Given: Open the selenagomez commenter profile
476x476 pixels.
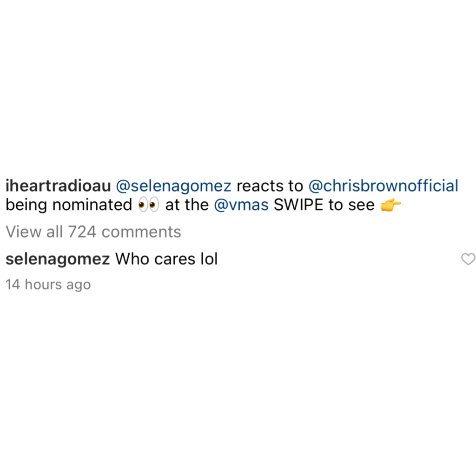Looking at the screenshot, I should click(x=58, y=260).
